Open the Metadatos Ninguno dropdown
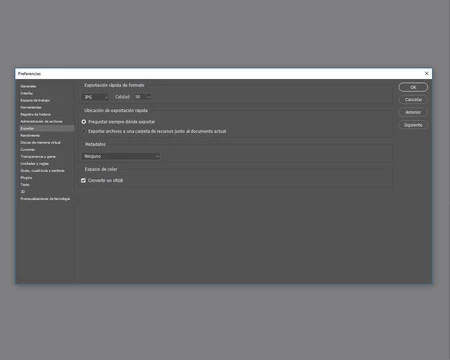450x360 pixels. tap(121, 156)
